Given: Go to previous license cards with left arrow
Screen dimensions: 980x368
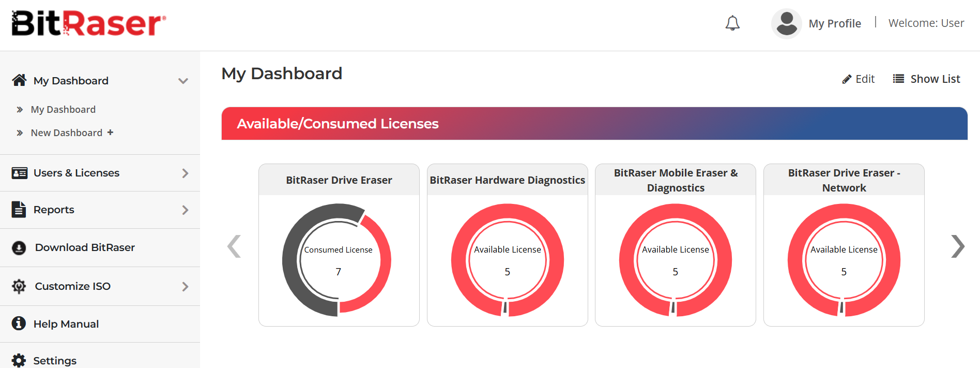Looking at the screenshot, I should [x=234, y=246].
